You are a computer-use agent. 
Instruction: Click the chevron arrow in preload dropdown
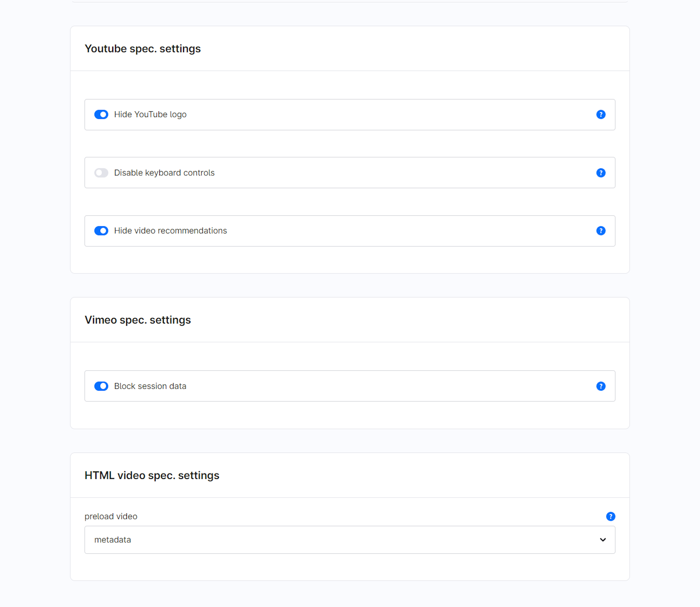tap(603, 540)
